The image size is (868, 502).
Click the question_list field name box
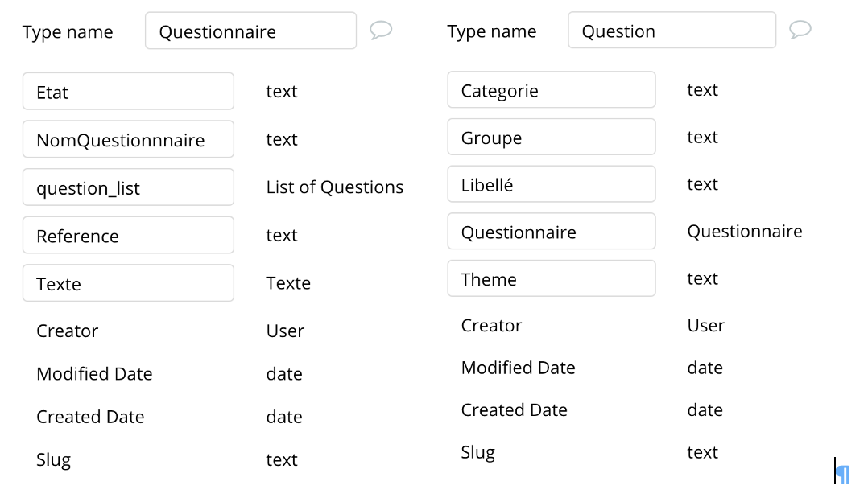128,187
